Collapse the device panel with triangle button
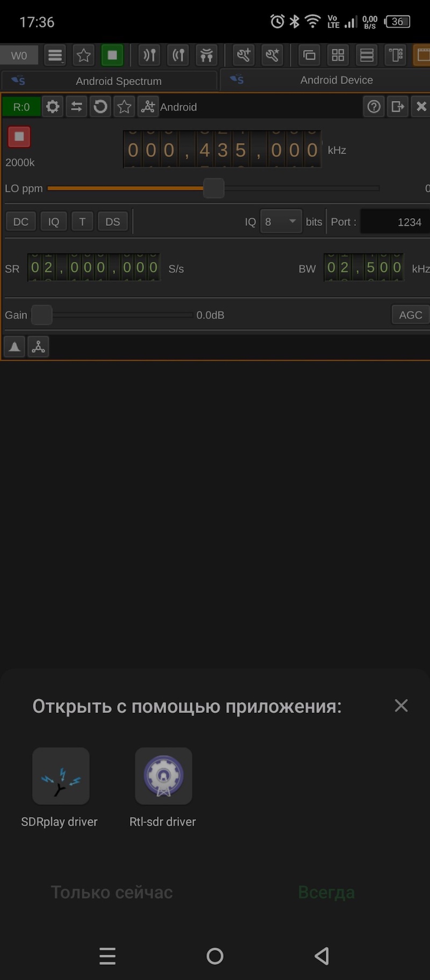The width and height of the screenshot is (430, 980). (15, 347)
